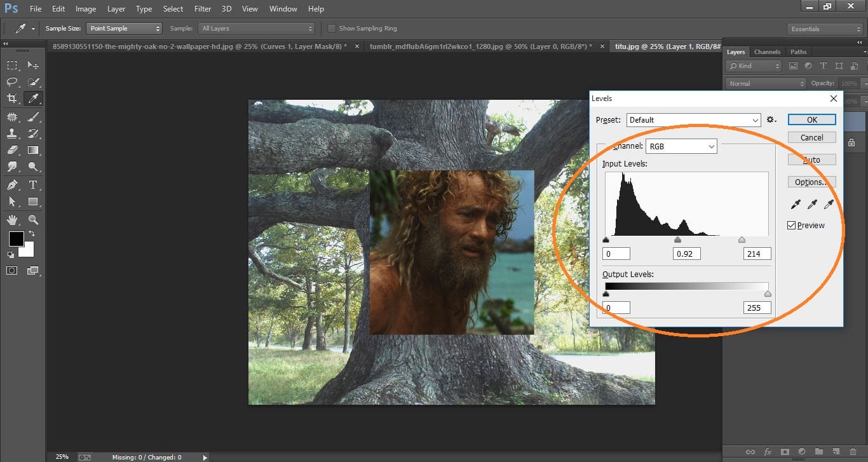Screen dimensions: 868x462
Task: Open the Sample Size dropdown
Action: (124, 28)
